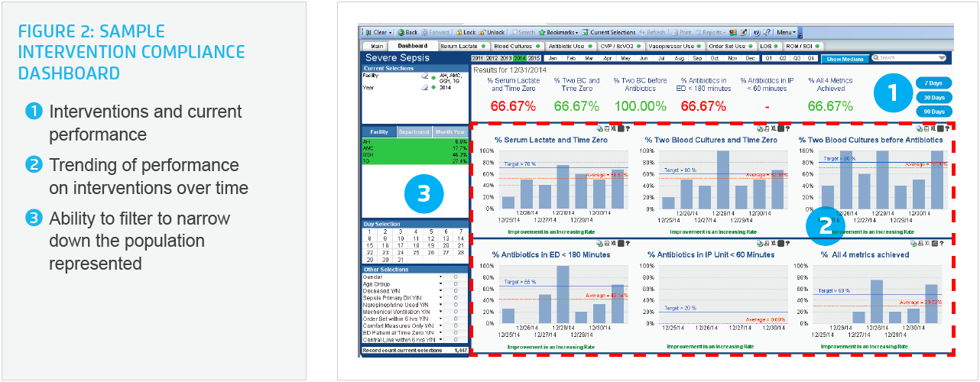
Task: Open the Menu dropdown in toolbar
Action: 785,32
